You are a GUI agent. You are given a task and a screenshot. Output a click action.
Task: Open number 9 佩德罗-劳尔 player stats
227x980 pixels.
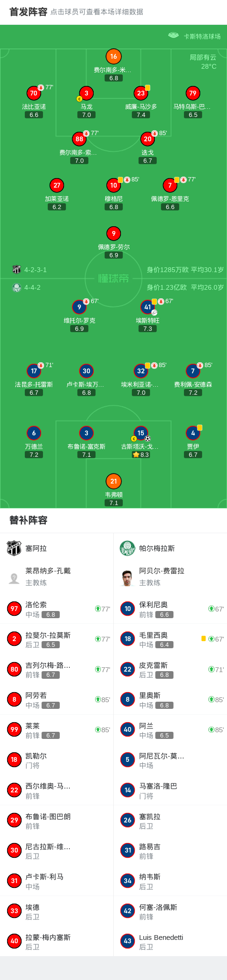(x=113, y=233)
